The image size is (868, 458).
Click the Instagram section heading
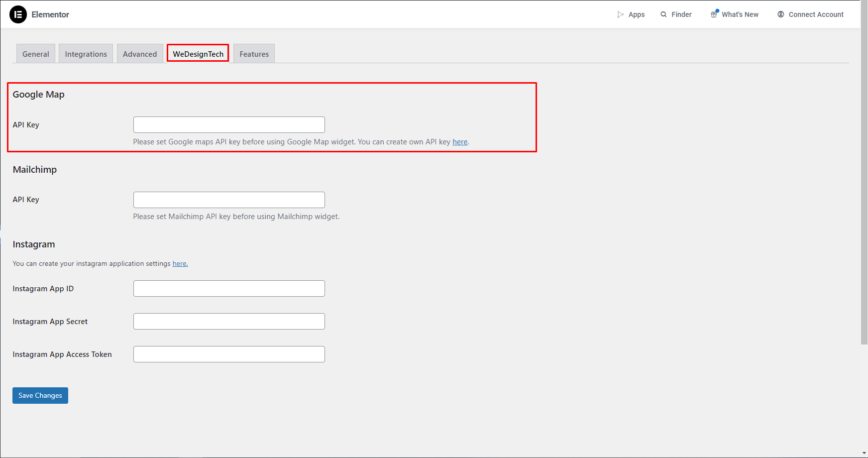click(x=34, y=244)
